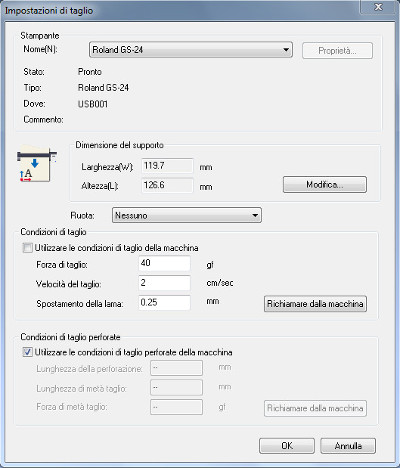Click the Pronto status text

click(90, 72)
